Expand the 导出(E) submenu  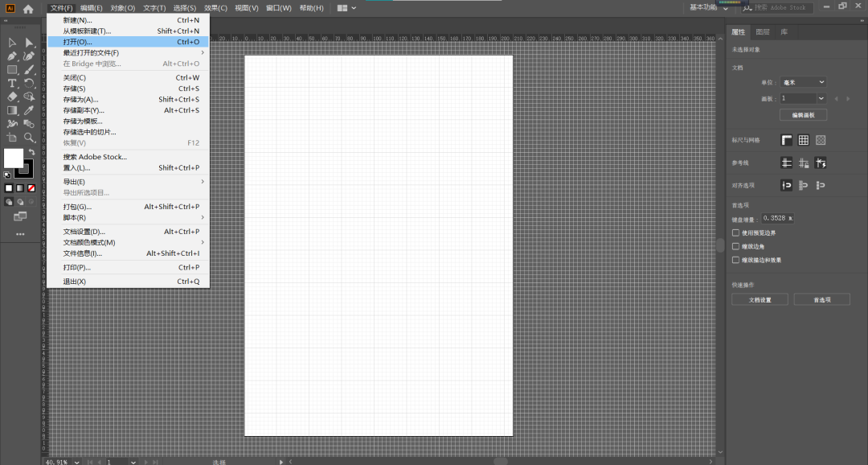click(129, 182)
